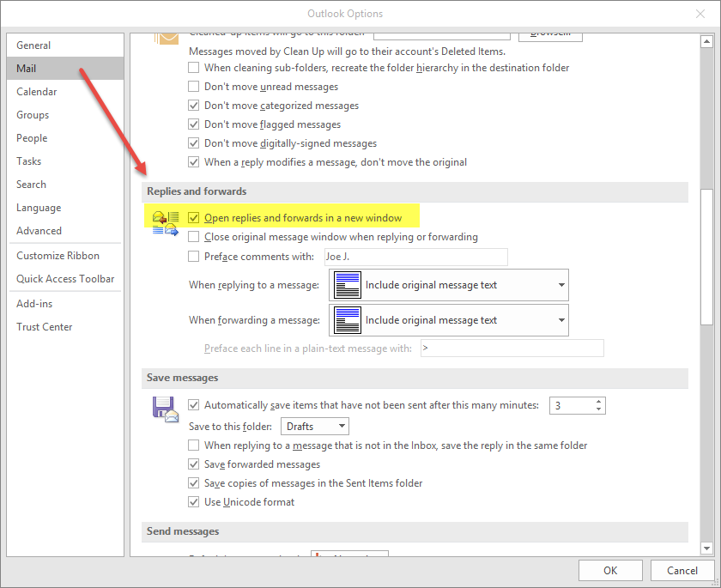This screenshot has width=721, height=588.
Task: Click the Preface comments name field
Action: 416,257
